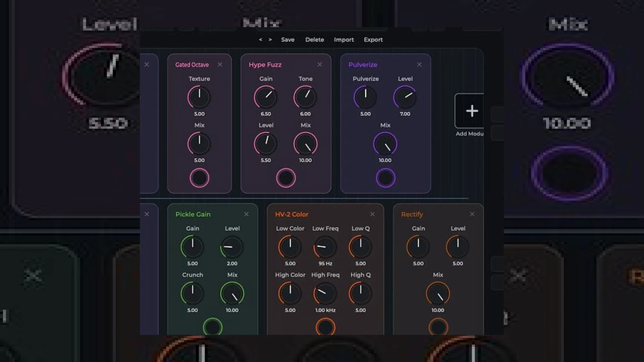Image resolution: width=644 pixels, height=362 pixels.
Task: Click the Hype Fuzz Tone knob
Action: click(x=305, y=97)
